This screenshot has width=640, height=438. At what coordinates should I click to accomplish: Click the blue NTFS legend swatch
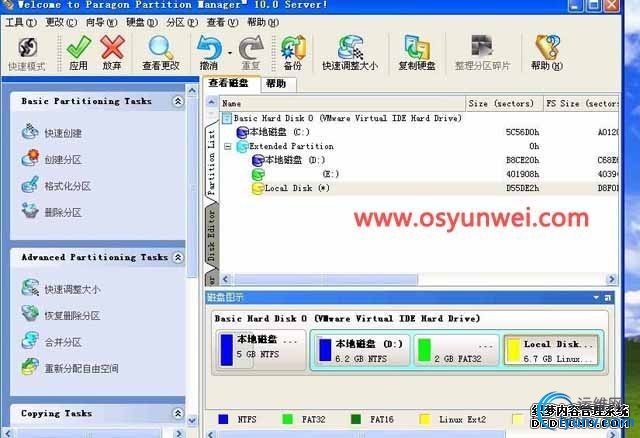point(223,419)
